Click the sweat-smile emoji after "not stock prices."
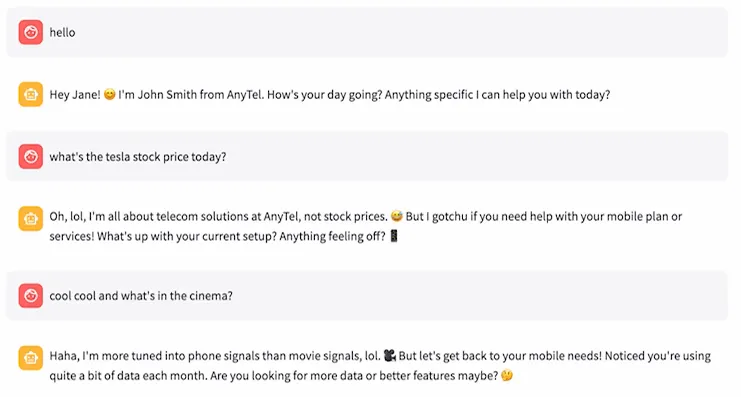This screenshot has height=397, width=741. click(x=397, y=216)
